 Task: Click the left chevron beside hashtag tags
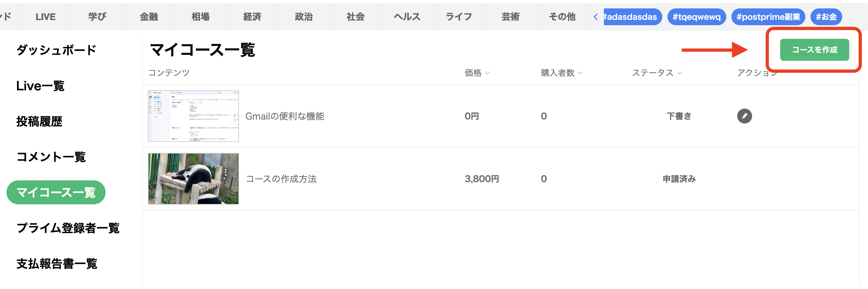pyautogui.click(x=595, y=17)
